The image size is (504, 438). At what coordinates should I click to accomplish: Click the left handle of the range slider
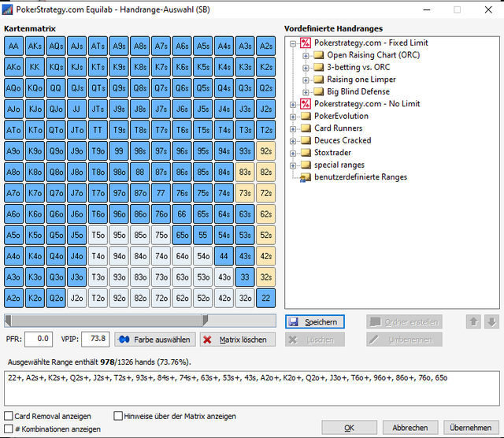9,321
